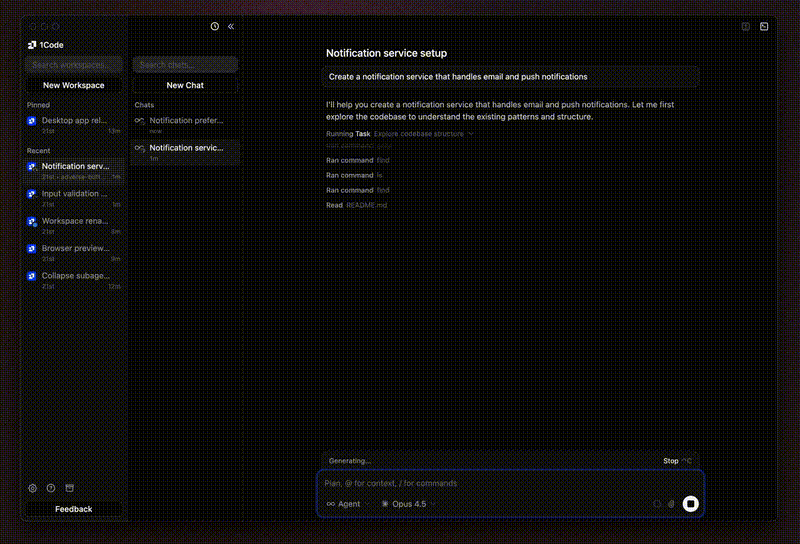Click the paperclip attach icon
The image size is (800, 544).
coord(671,504)
